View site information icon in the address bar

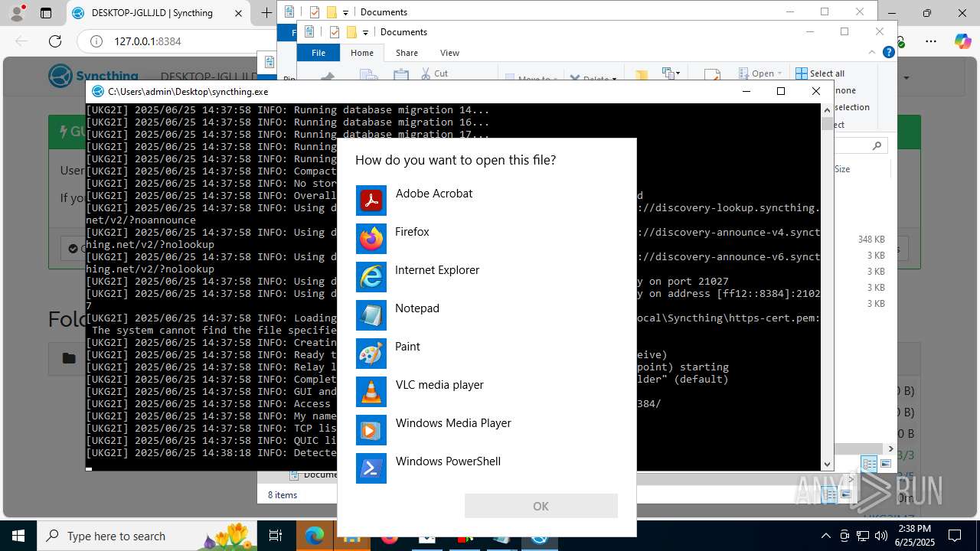(96, 41)
